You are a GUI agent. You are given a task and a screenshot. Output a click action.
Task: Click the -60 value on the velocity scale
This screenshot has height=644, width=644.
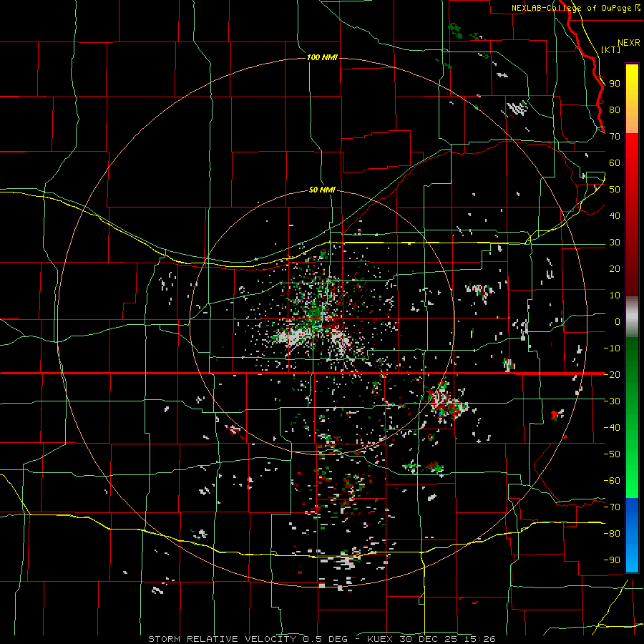[x=612, y=481]
